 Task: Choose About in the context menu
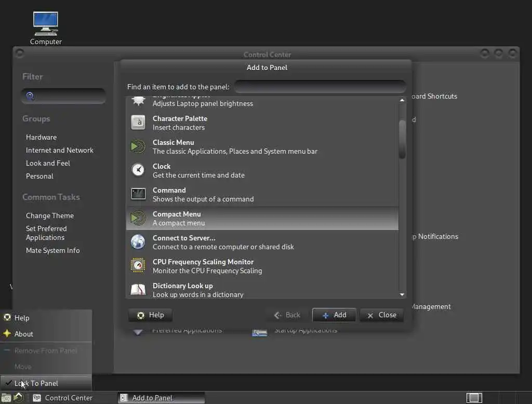pyautogui.click(x=46, y=334)
